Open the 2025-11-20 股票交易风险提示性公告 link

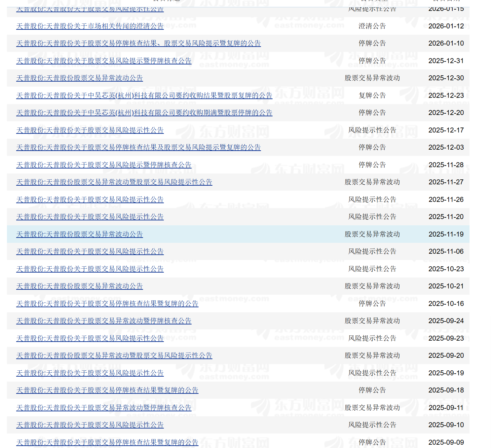coord(90,217)
